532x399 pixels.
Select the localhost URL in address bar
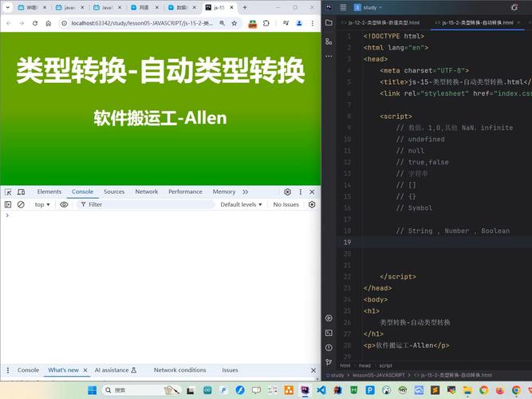tap(142, 23)
